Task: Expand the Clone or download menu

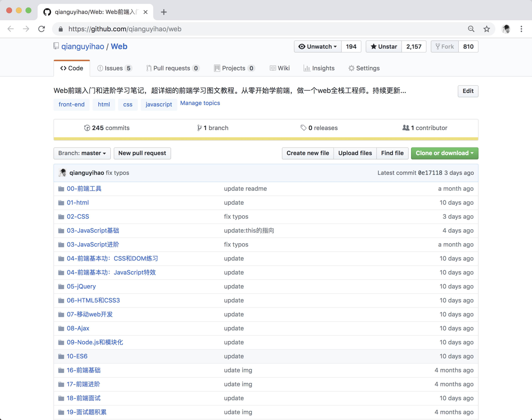Action: pos(444,153)
